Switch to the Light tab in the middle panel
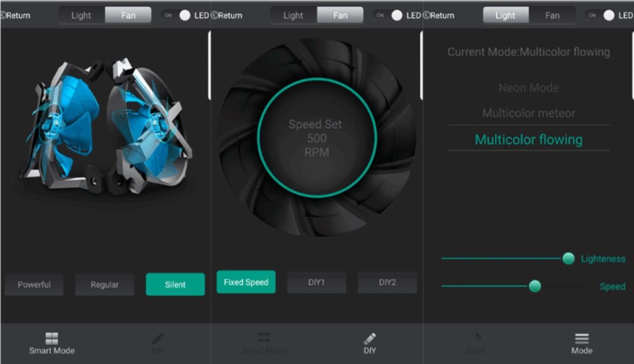The height and width of the screenshot is (364, 634). (292, 14)
